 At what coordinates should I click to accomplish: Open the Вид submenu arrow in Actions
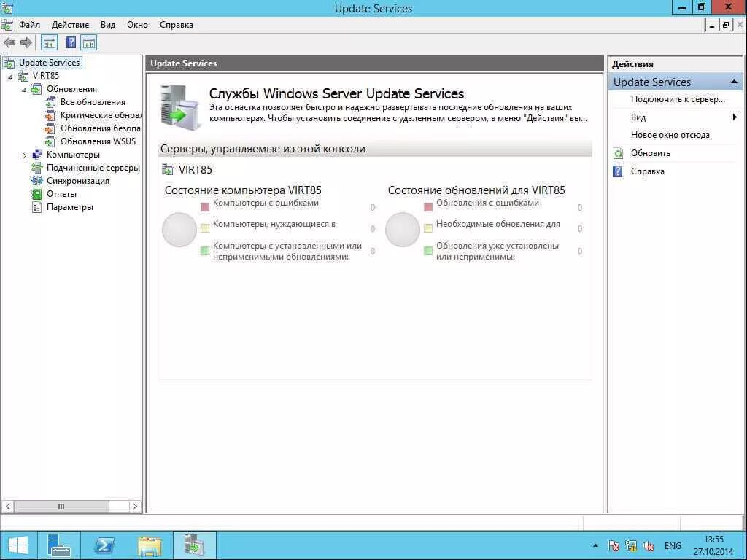coord(735,117)
